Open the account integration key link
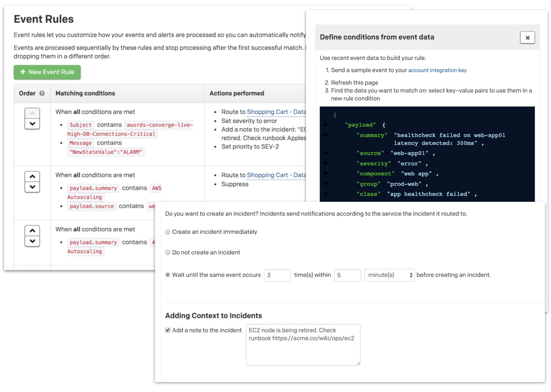Viewport: 551px width, 392px height. [x=437, y=70]
